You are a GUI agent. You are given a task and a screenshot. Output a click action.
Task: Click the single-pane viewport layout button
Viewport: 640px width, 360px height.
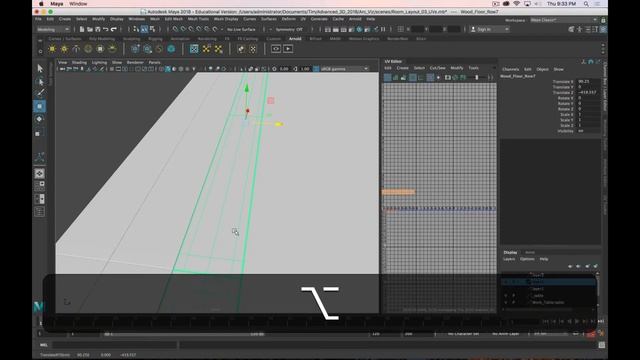click(40, 173)
